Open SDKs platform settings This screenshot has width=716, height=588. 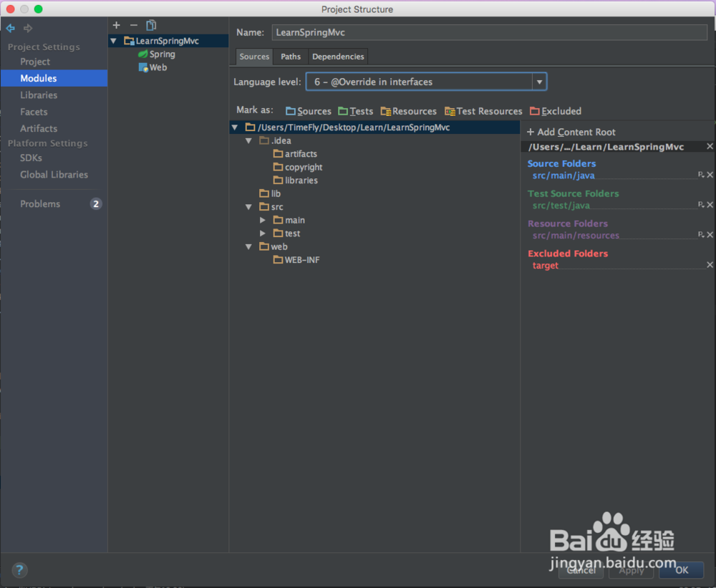click(31, 158)
